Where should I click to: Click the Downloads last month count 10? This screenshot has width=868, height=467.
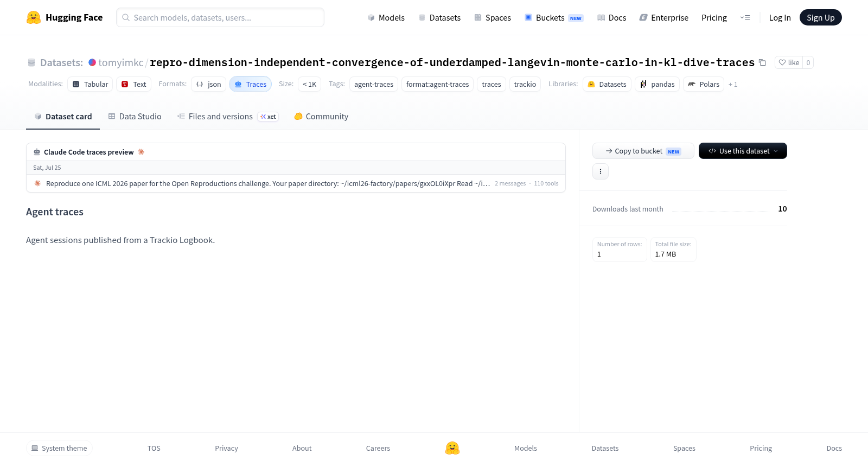point(782,209)
